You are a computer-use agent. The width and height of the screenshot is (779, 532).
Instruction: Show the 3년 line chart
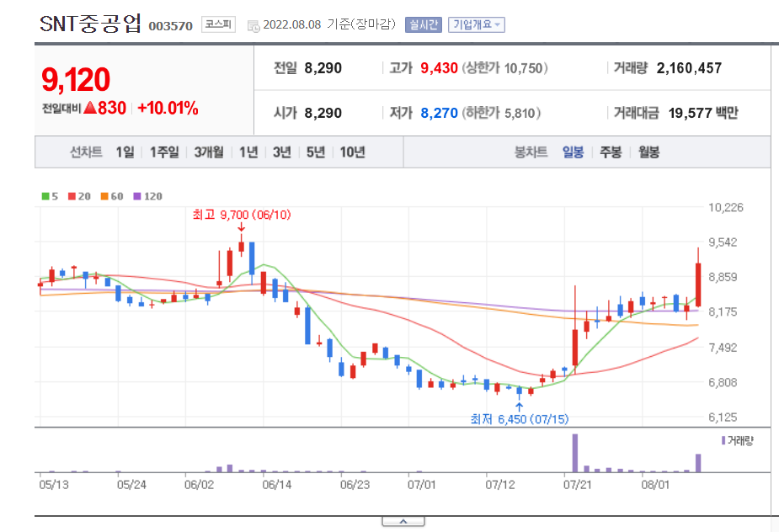point(281,152)
